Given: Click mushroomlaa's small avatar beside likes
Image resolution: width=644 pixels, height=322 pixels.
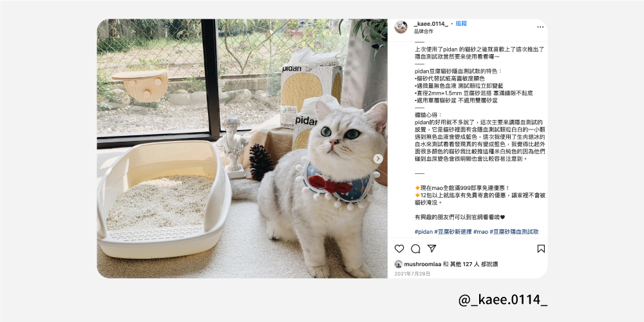Looking at the screenshot, I should [x=399, y=264].
